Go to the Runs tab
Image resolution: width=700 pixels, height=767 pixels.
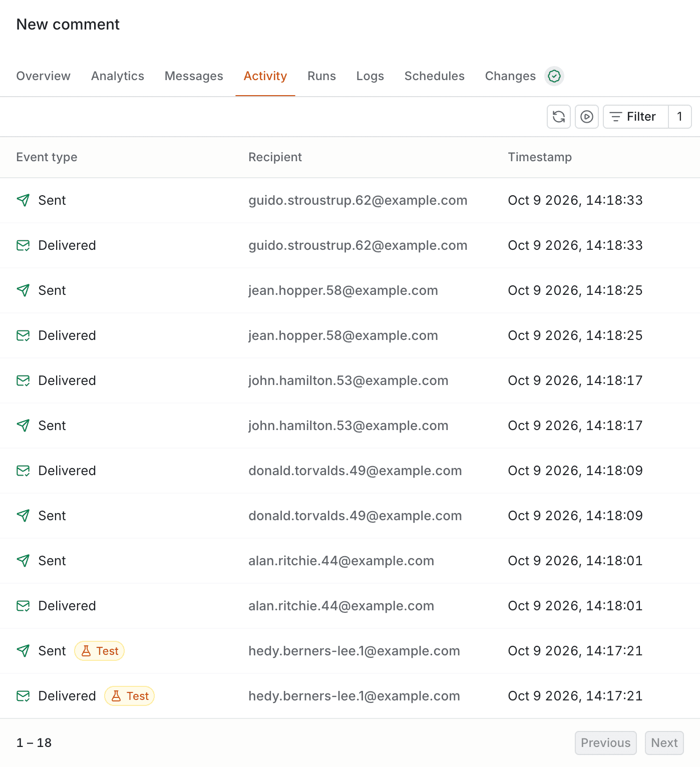point(322,76)
